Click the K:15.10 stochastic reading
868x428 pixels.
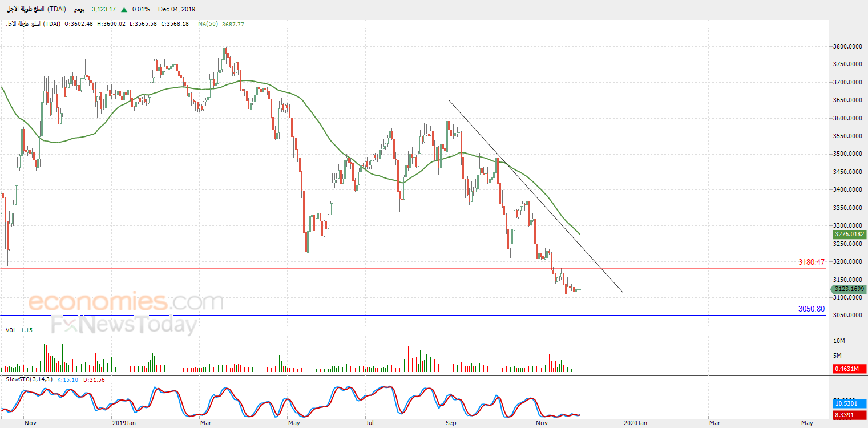coord(69,379)
